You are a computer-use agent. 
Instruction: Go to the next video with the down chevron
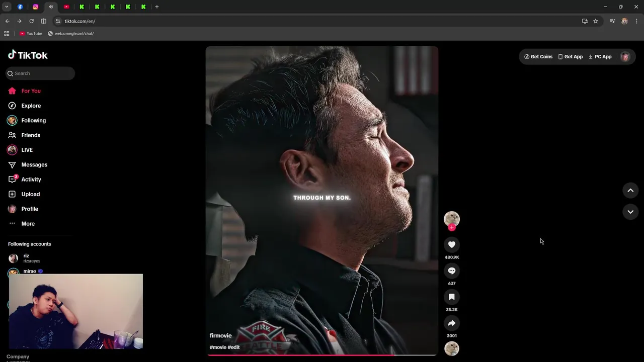630,212
